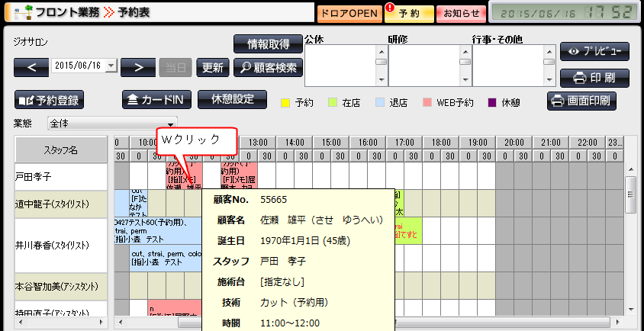Viewport: 644px width, 331px height.
Task: Open the date picker dropdown
Action: [111, 66]
